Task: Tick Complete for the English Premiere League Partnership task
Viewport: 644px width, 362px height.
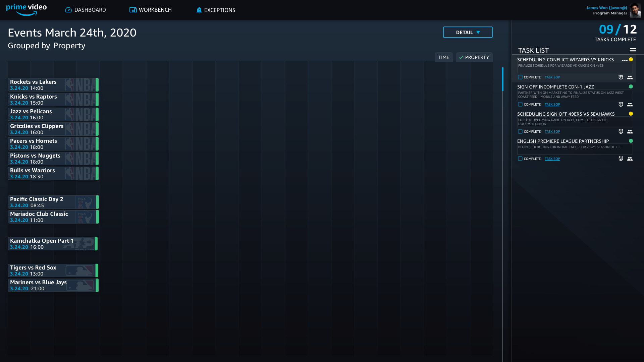Action: click(520, 159)
